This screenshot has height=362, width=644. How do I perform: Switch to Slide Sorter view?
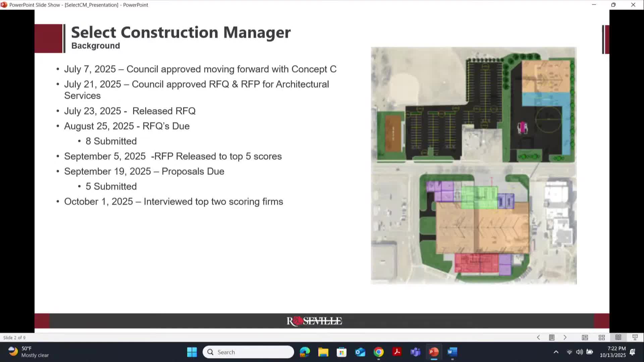point(602,338)
